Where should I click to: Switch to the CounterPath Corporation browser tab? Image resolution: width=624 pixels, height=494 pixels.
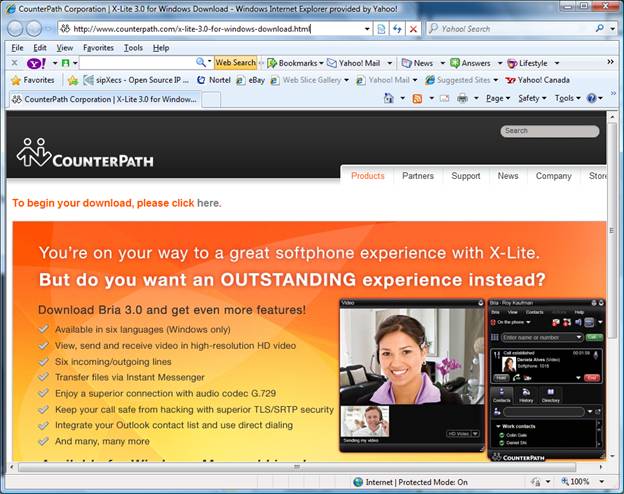click(x=105, y=100)
